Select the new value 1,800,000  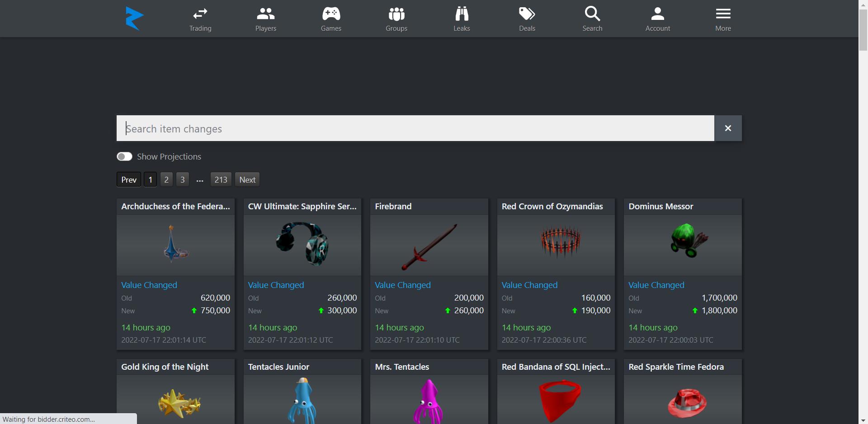[719, 311]
